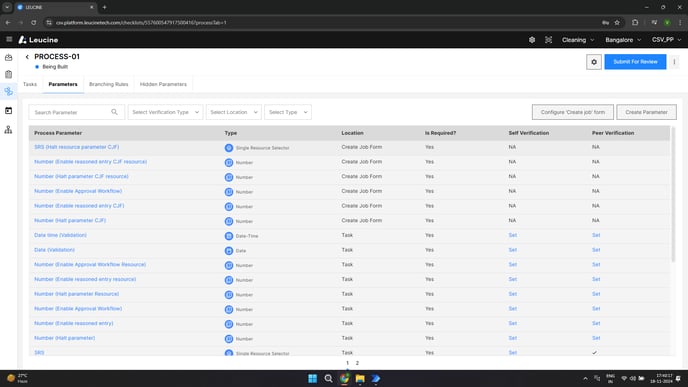The width and height of the screenshot is (688, 387).
Task: Bookmark this page with star icon
Action: (x=617, y=22)
